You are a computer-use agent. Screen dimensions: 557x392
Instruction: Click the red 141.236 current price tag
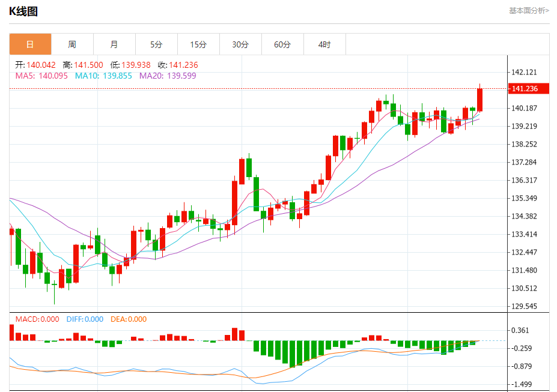pos(529,89)
